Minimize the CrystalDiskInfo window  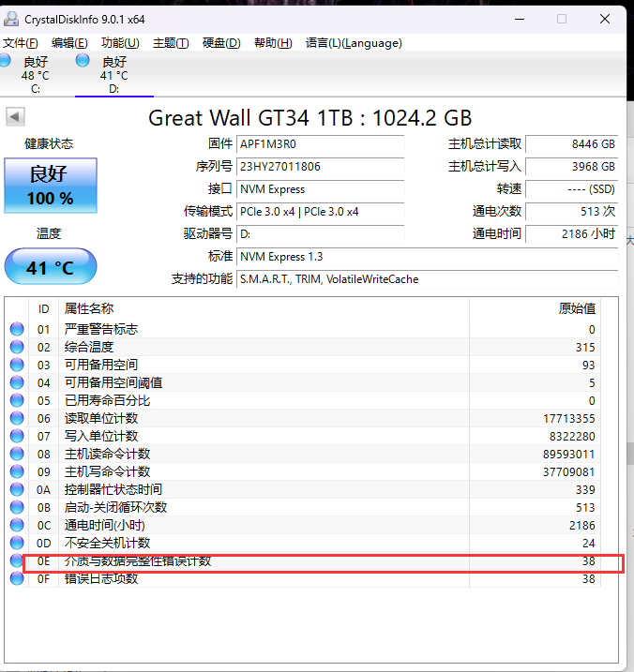tap(520, 19)
